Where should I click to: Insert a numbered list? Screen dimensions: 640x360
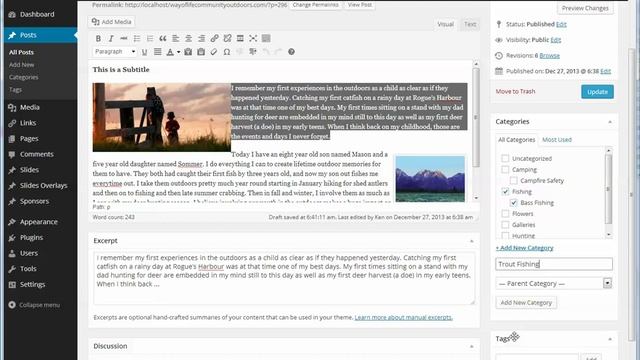click(x=150, y=38)
